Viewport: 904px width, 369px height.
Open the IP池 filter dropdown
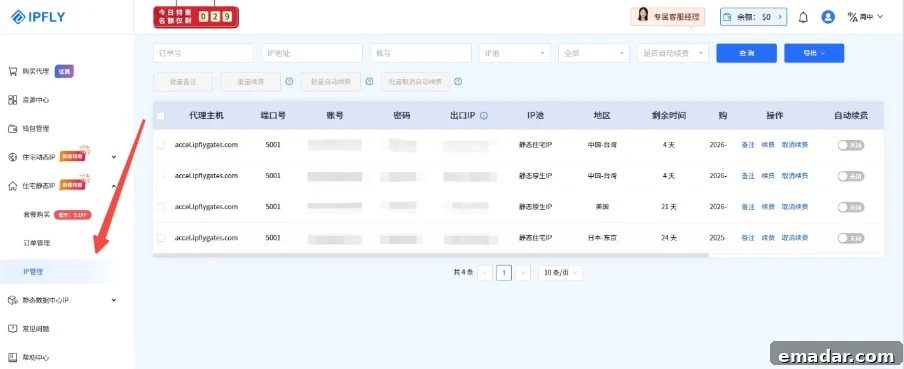click(x=515, y=53)
